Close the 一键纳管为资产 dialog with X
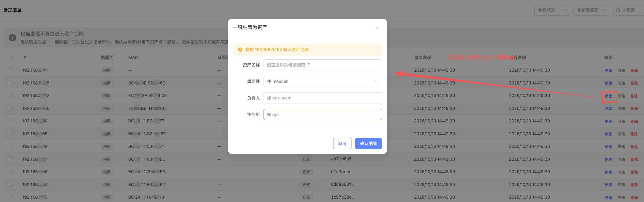This screenshot has height=202, width=644. [377, 28]
